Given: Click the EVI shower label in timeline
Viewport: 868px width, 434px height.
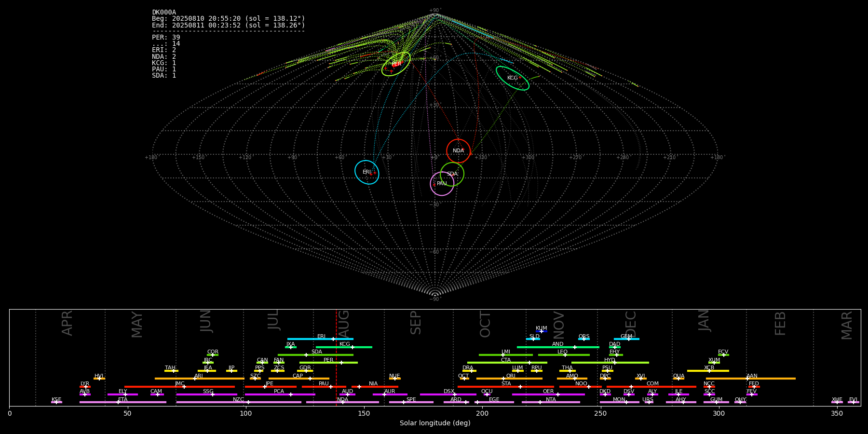Looking at the screenshot, I should [853, 400].
